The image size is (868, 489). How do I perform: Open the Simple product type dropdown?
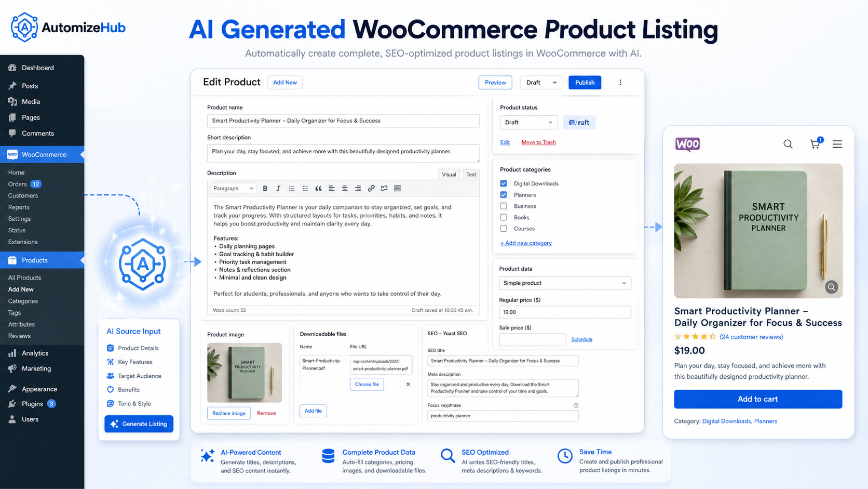click(565, 283)
